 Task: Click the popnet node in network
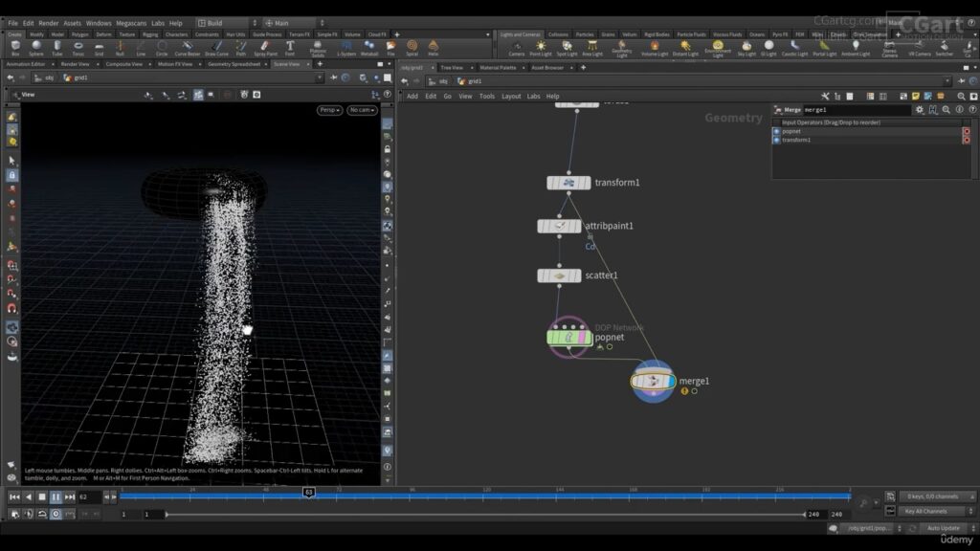coord(568,338)
